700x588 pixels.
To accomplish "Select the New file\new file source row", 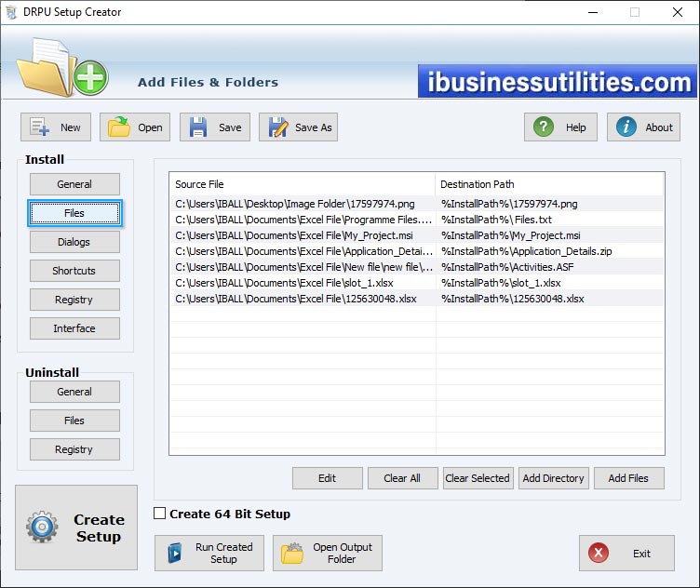I will pos(303,267).
